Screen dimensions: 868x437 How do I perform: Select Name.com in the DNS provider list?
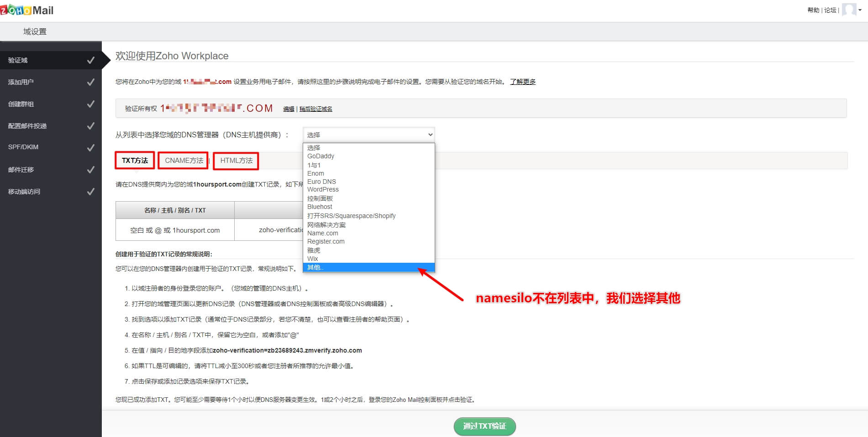[x=323, y=233]
